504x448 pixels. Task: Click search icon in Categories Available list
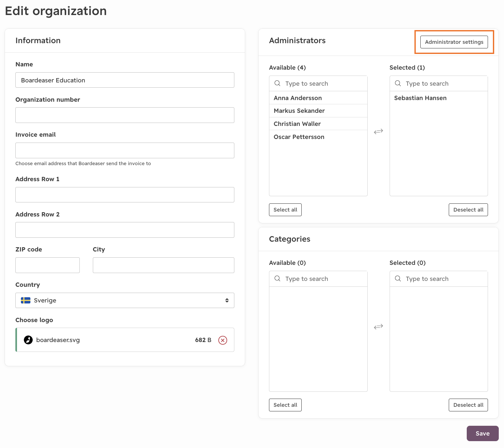point(277,279)
